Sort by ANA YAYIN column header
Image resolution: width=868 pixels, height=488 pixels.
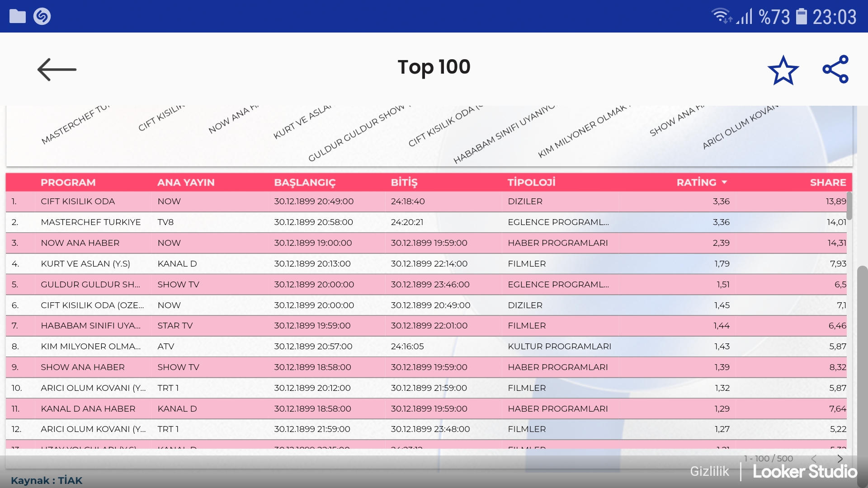click(186, 183)
